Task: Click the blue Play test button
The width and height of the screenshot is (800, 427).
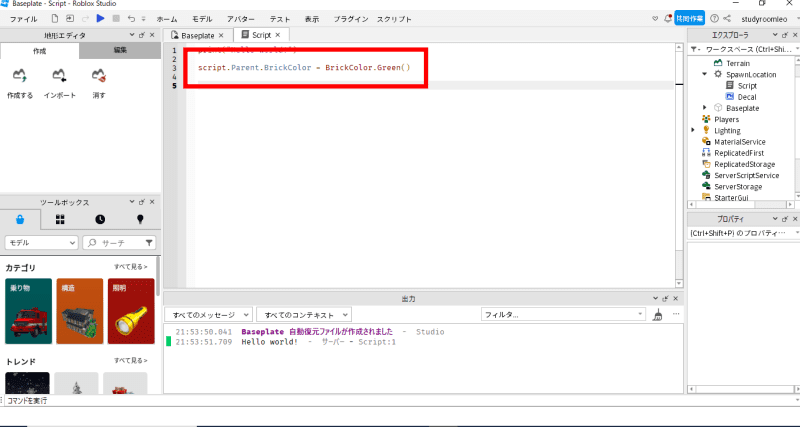Action: [x=100, y=18]
